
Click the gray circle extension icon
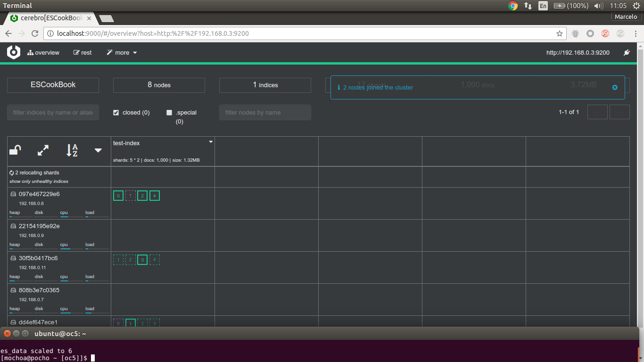590,33
